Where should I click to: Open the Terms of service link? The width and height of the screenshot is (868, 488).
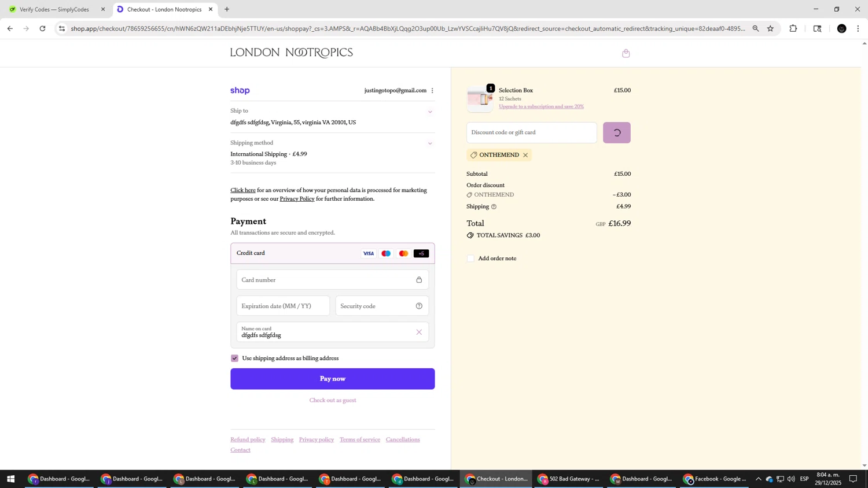(360, 439)
